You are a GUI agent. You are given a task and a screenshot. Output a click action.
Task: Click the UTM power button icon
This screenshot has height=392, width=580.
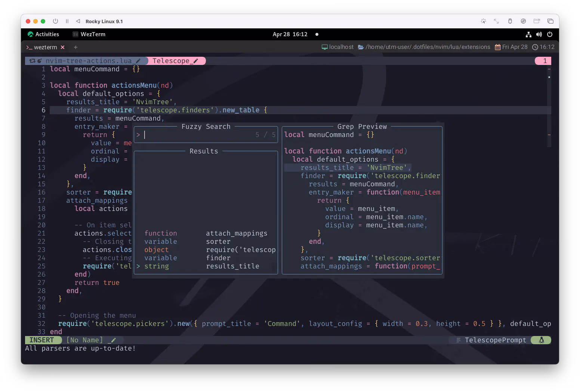point(55,21)
